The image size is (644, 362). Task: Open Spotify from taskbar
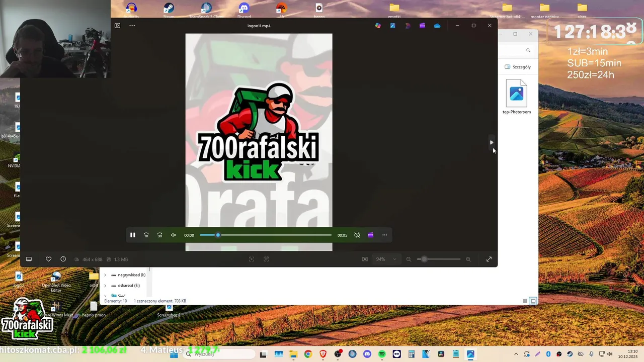[x=382, y=354]
